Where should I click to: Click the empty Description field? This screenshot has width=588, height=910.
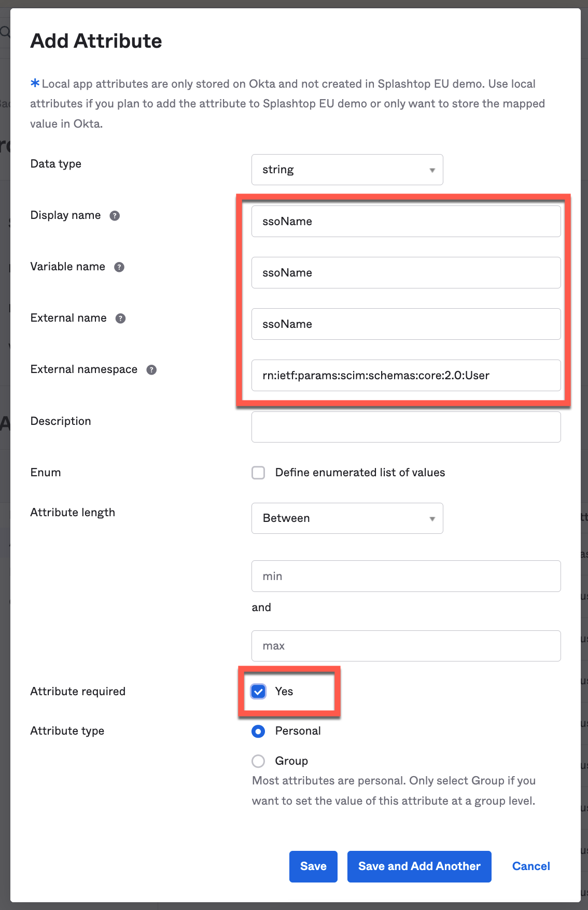(406, 427)
